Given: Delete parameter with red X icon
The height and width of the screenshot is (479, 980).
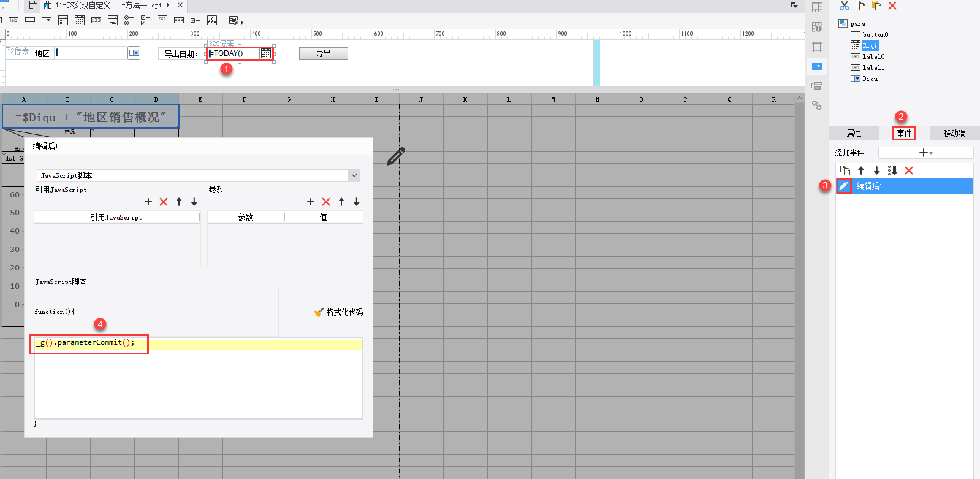Looking at the screenshot, I should (326, 202).
